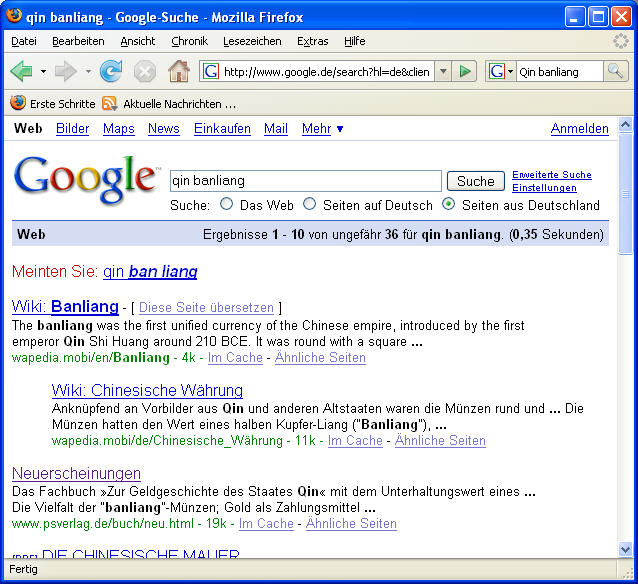Select the Seiten auf Deutsch radio button
This screenshot has height=584, width=638.
pyautogui.click(x=310, y=203)
